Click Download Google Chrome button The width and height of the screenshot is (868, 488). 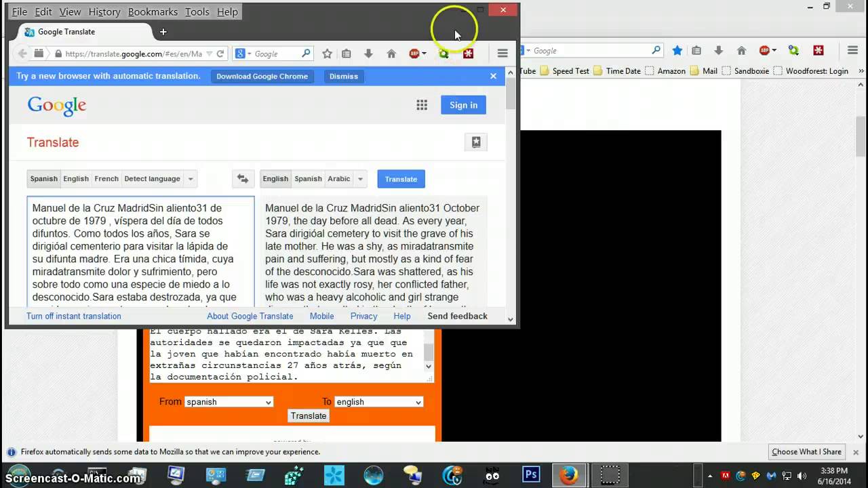pos(262,76)
